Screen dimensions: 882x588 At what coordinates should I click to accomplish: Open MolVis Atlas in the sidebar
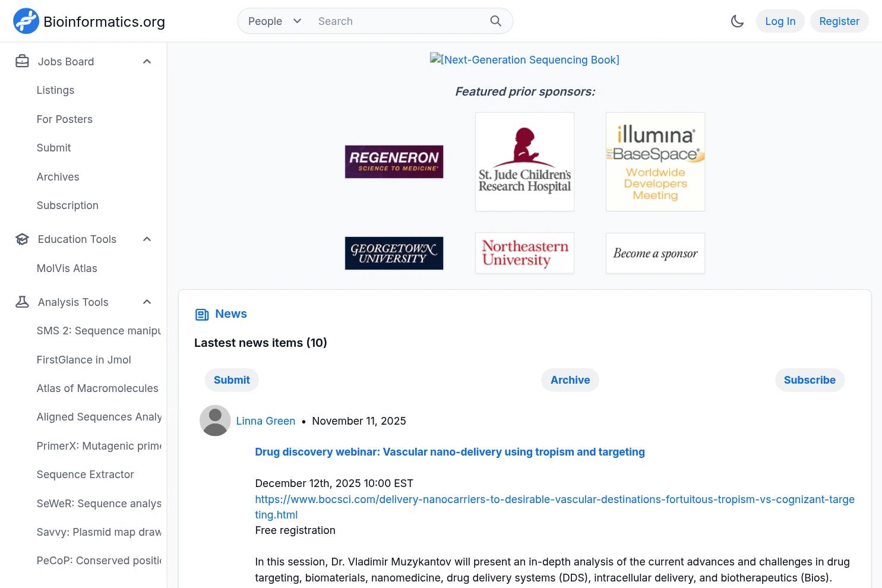67,268
